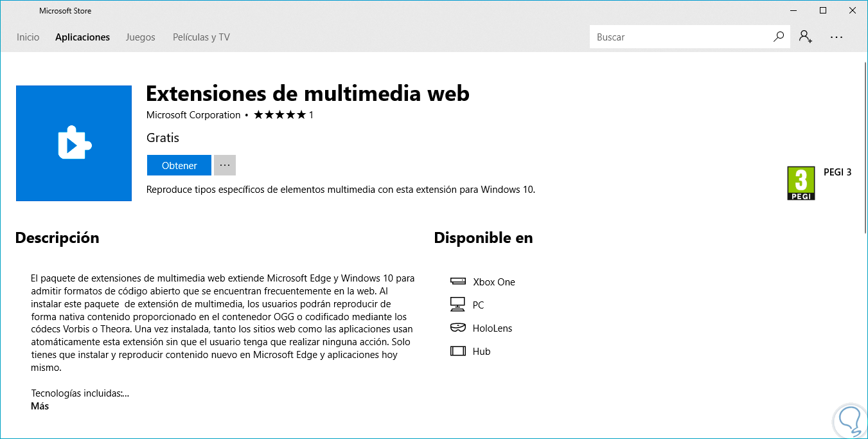The height and width of the screenshot is (439, 868).
Task: Click the PEGI 3 text label
Action: pyautogui.click(x=837, y=172)
